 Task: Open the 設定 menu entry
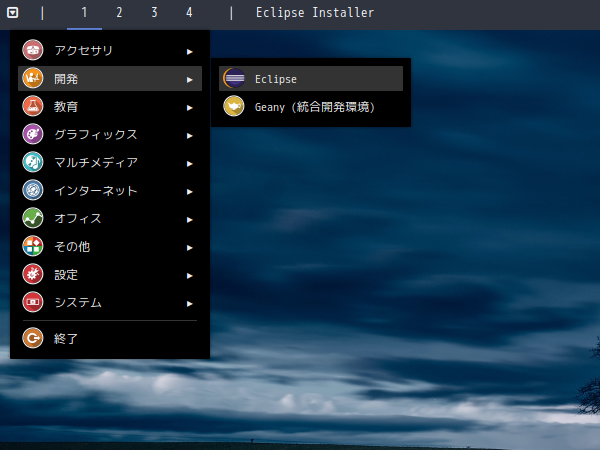110,274
